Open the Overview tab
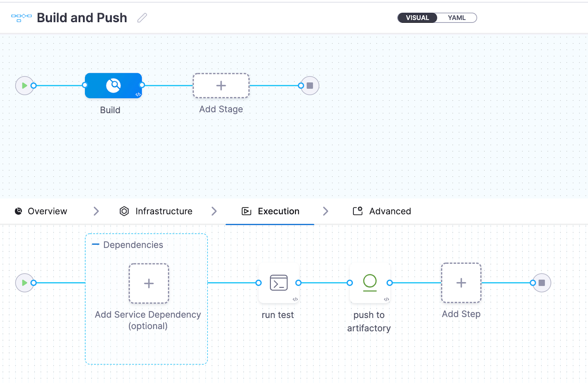Viewport: 588px width, 383px height. point(41,211)
